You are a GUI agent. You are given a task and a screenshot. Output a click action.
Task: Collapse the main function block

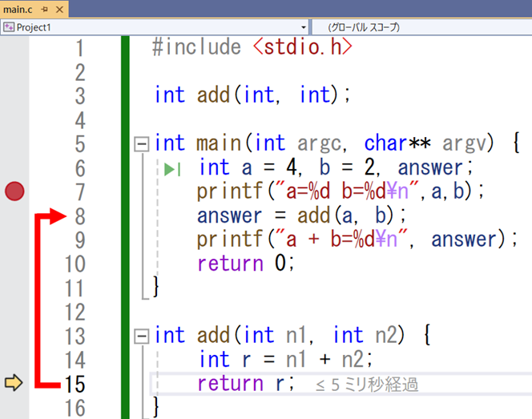click(142, 144)
